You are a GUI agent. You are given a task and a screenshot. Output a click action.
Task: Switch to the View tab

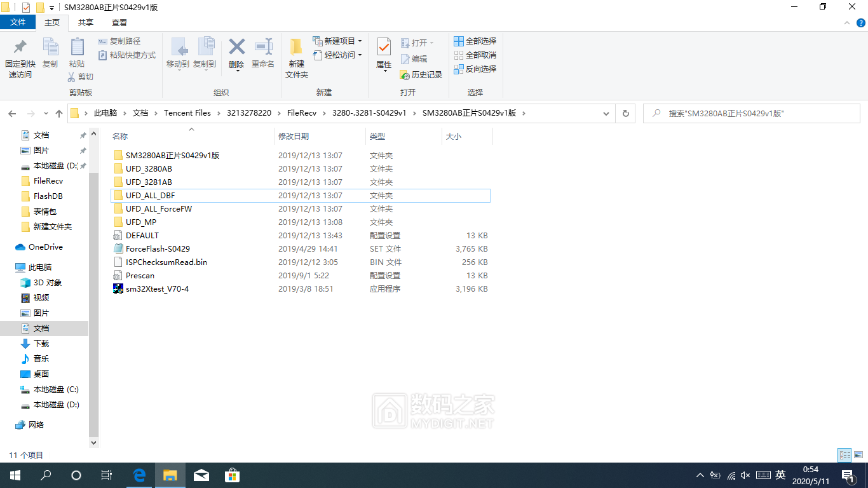[119, 22]
